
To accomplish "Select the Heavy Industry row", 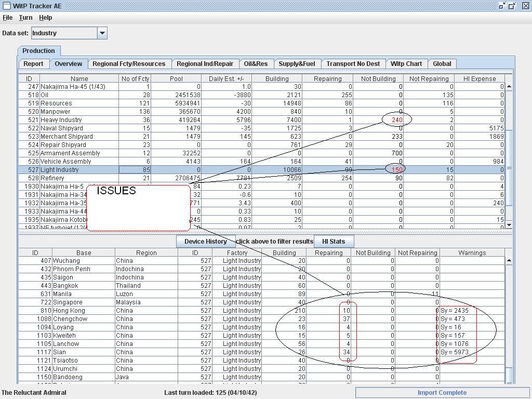I will pyautogui.click(x=261, y=120).
